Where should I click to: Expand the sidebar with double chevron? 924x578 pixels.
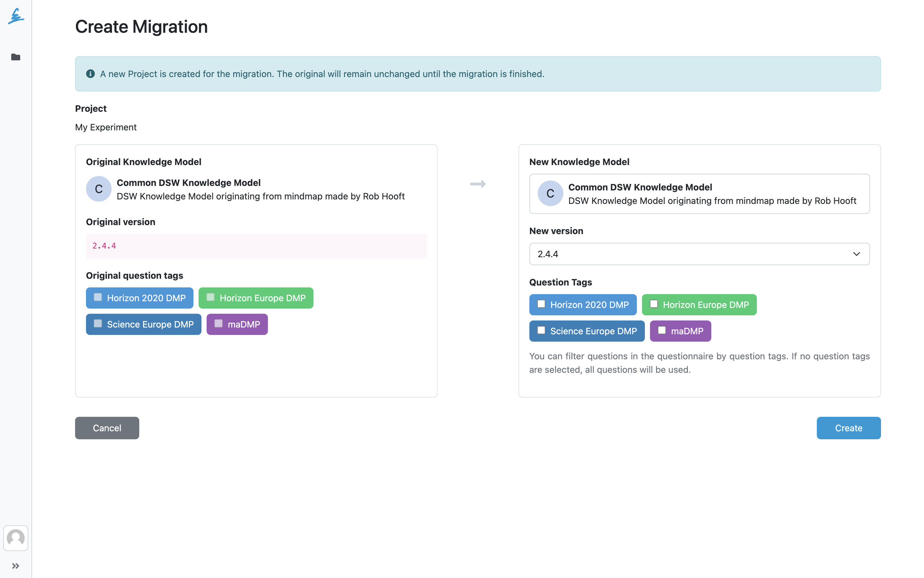pos(16,566)
